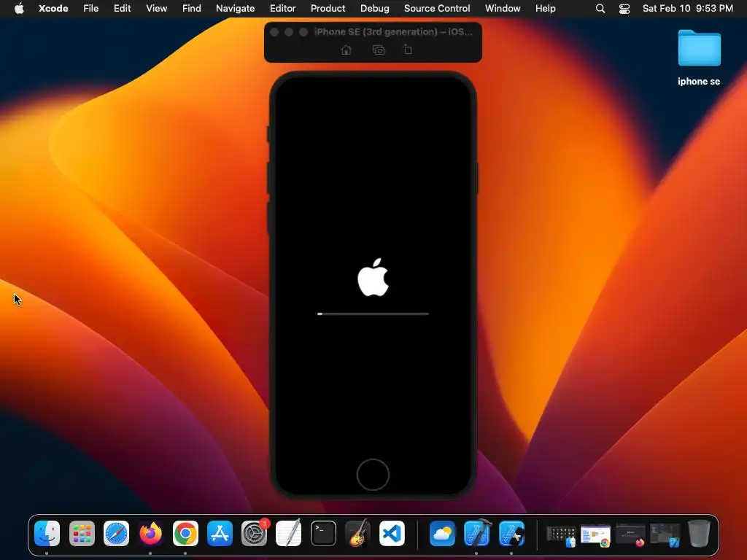Tap the iPhone SE home button circle
Screen dimensions: 747x560
click(373, 475)
